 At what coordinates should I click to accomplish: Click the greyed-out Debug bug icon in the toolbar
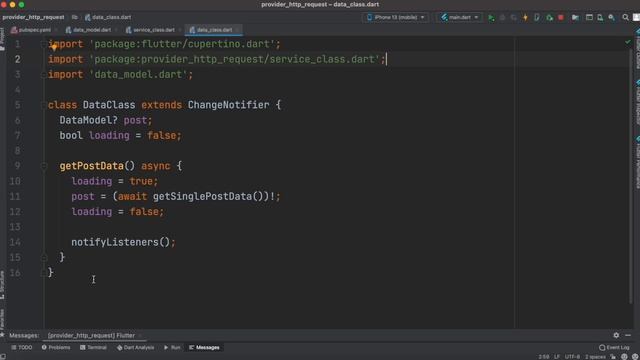(x=502, y=18)
